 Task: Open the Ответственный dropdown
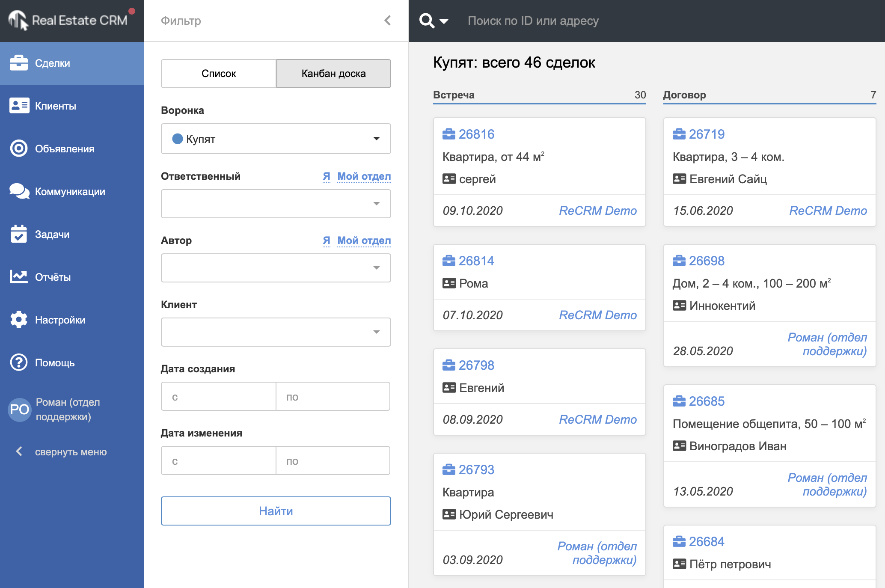click(276, 204)
